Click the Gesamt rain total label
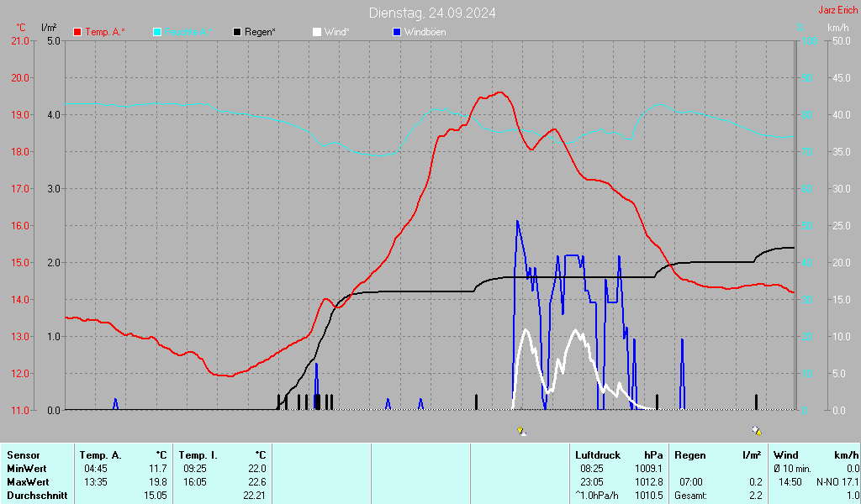Viewport: 861px width, 504px height. (x=695, y=496)
